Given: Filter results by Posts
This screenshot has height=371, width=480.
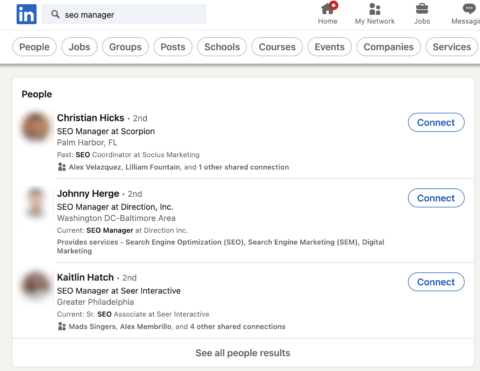Looking at the screenshot, I should (173, 47).
